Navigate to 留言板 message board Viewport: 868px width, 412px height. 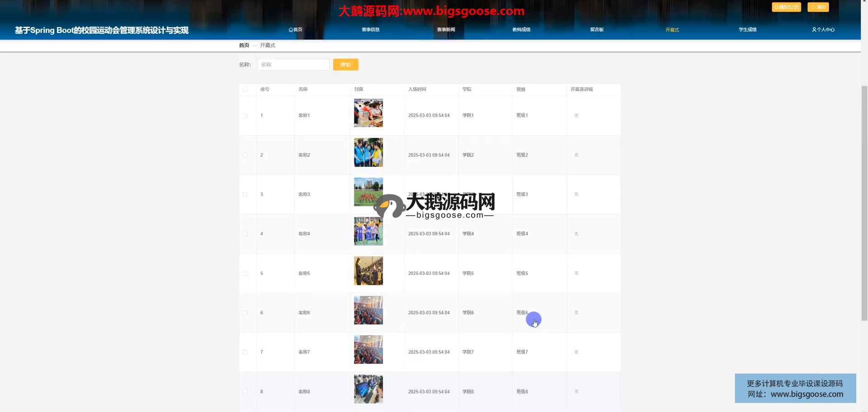pyautogui.click(x=596, y=30)
